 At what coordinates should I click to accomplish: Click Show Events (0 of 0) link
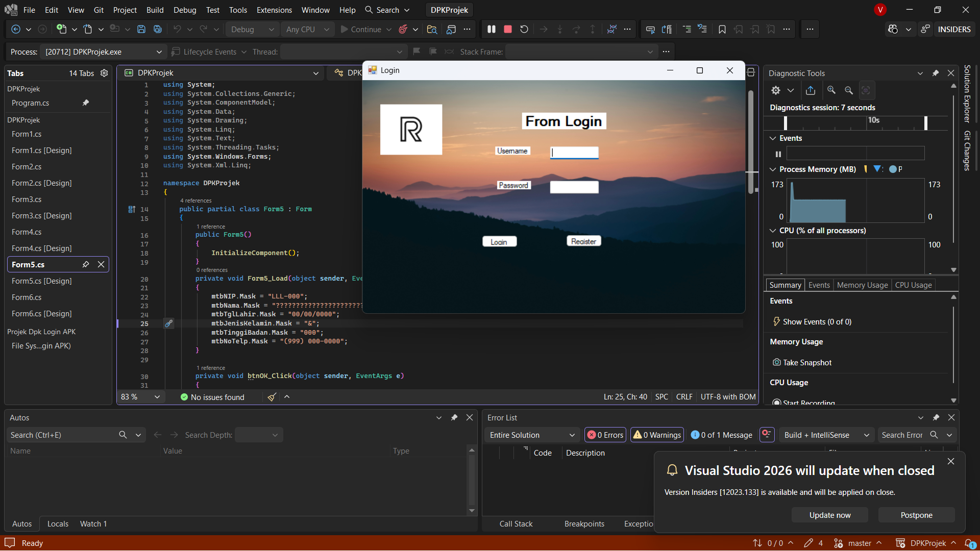(x=812, y=322)
